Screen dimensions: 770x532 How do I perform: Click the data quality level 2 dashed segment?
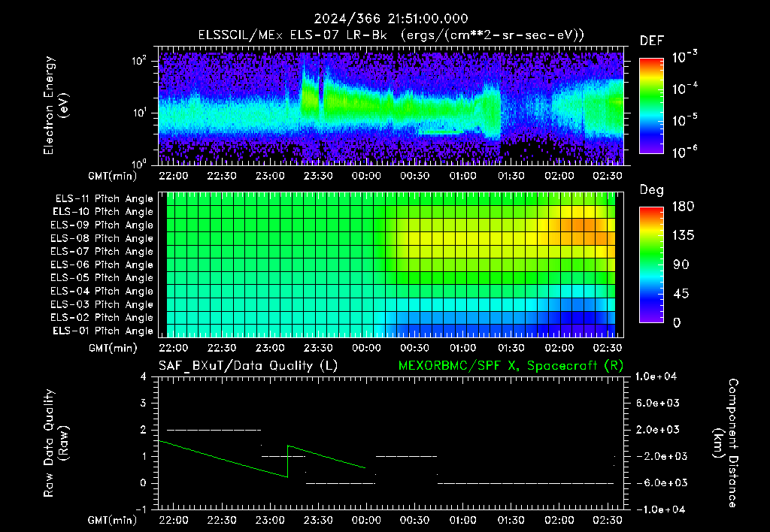214,430
